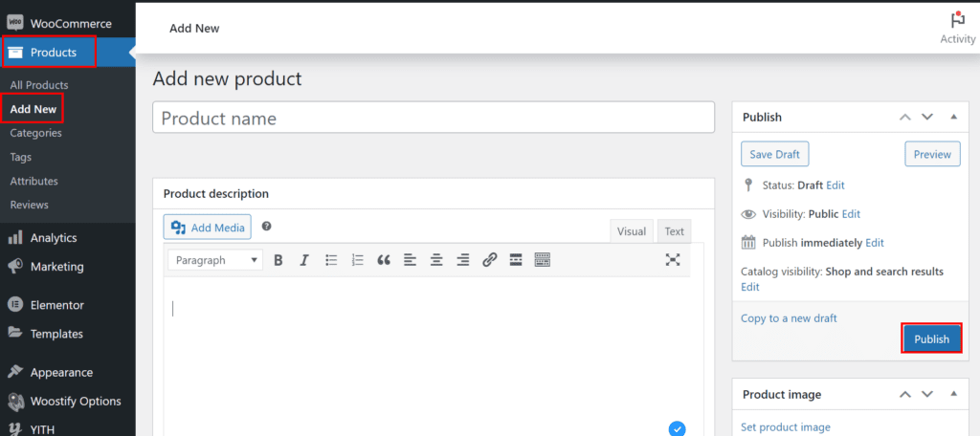This screenshot has height=436, width=980.
Task: Move Product image panel up
Action: [905, 394]
